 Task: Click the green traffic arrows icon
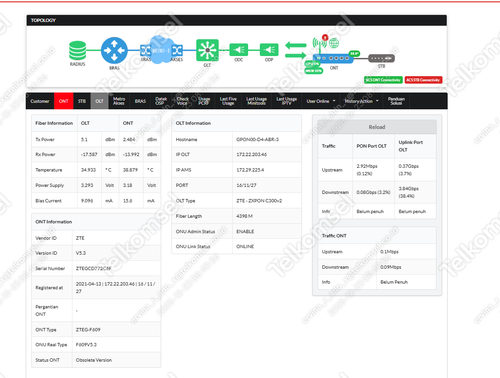pyautogui.click(x=296, y=50)
